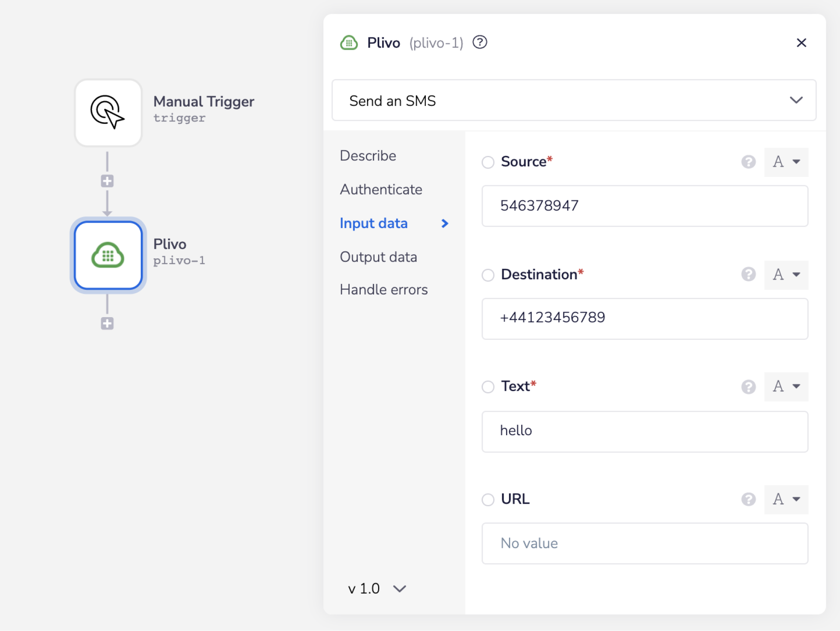Switch to the Authenticate tab
Image resolution: width=840 pixels, height=631 pixels.
pos(381,189)
